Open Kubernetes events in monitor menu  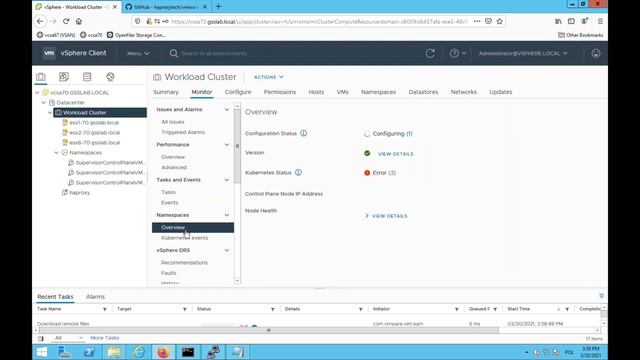point(184,238)
